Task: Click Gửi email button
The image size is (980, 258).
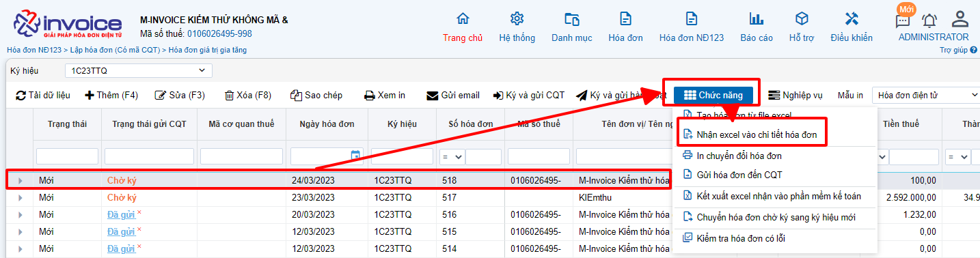Action: point(453,96)
